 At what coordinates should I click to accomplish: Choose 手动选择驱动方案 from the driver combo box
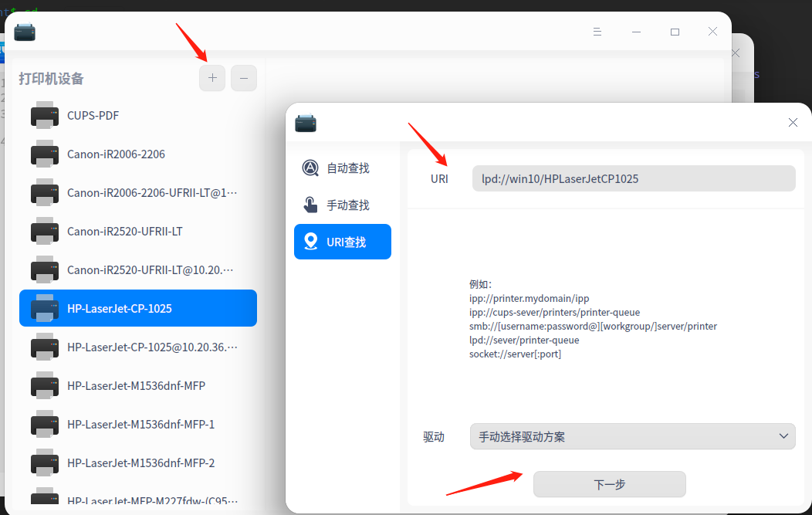pyautogui.click(x=633, y=436)
